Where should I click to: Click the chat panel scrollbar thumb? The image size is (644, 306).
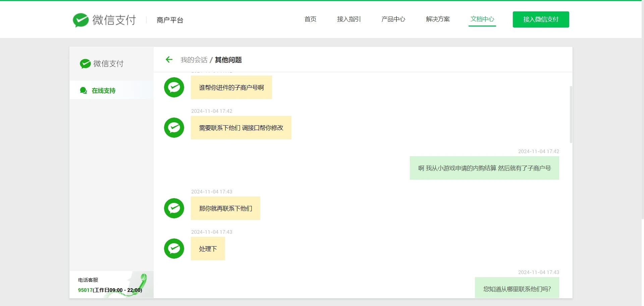click(x=571, y=115)
